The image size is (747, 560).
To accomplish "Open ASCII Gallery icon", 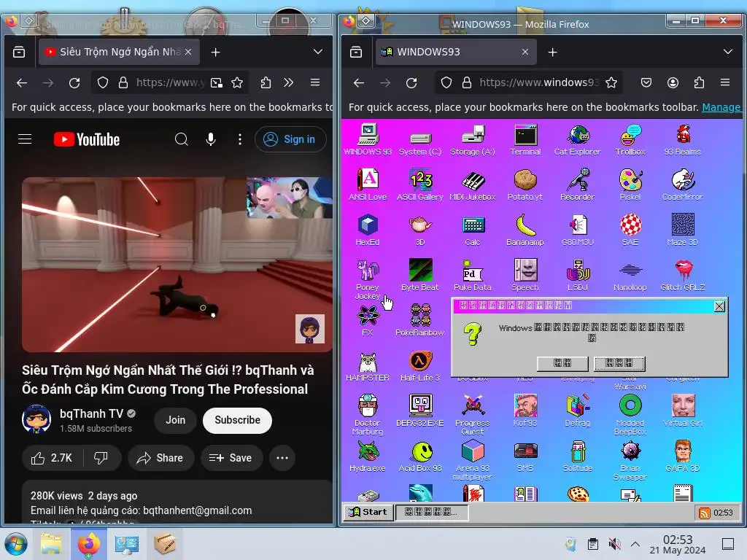I will [420, 184].
